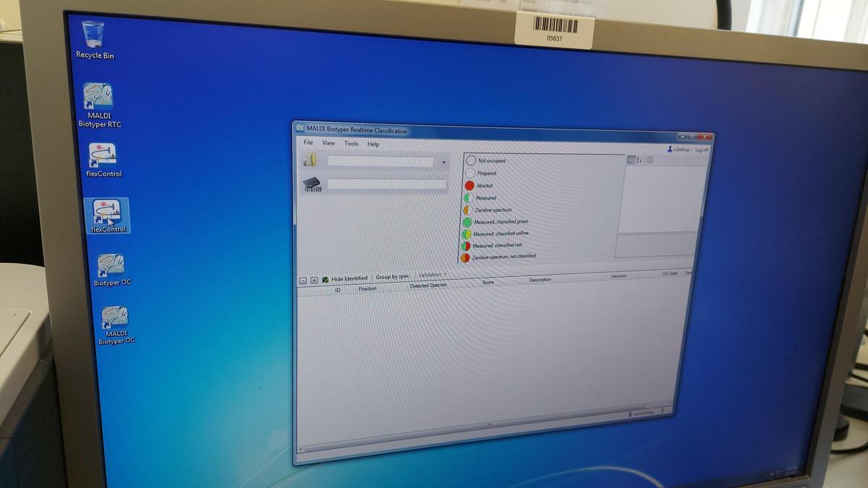Viewport: 868px width, 488px height.
Task: Open the Validation dropdown
Action: (x=433, y=275)
